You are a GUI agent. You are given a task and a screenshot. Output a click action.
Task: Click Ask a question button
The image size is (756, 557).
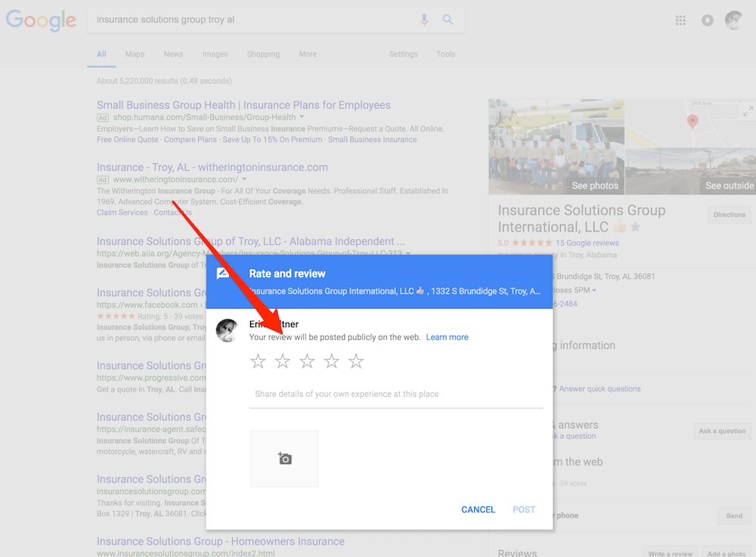click(722, 432)
